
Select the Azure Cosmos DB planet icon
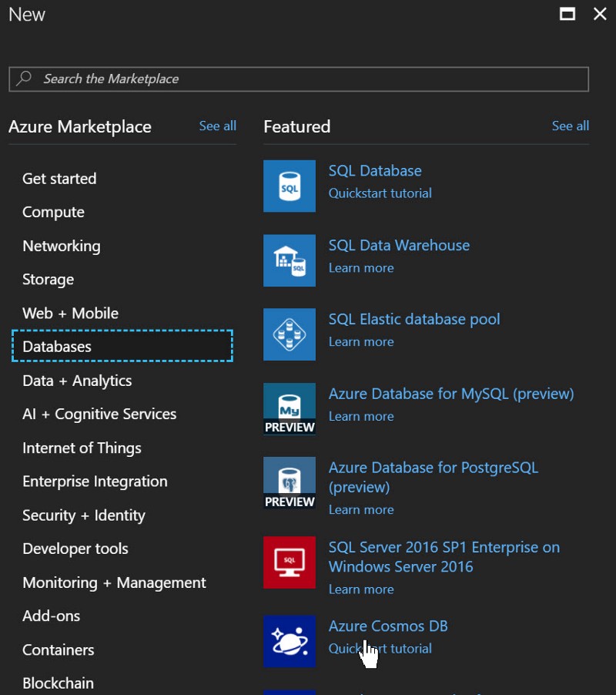tap(290, 641)
